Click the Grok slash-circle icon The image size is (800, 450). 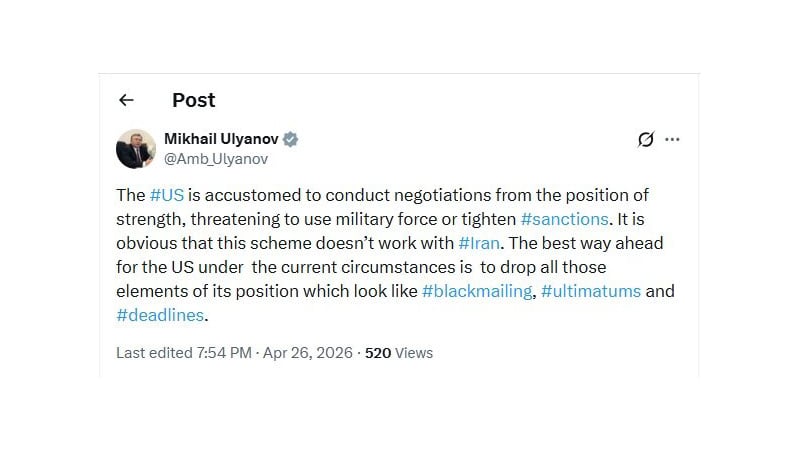point(646,140)
